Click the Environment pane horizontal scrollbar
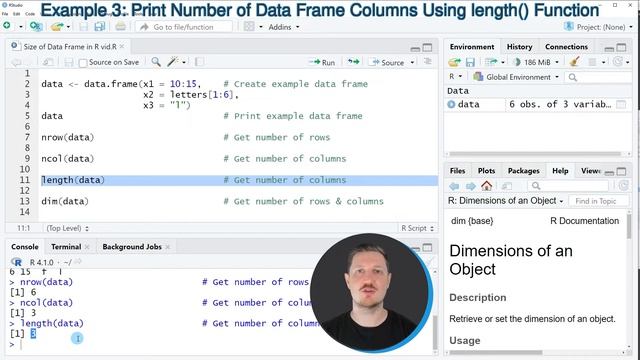This screenshot has height=360, width=640. [x=535, y=154]
